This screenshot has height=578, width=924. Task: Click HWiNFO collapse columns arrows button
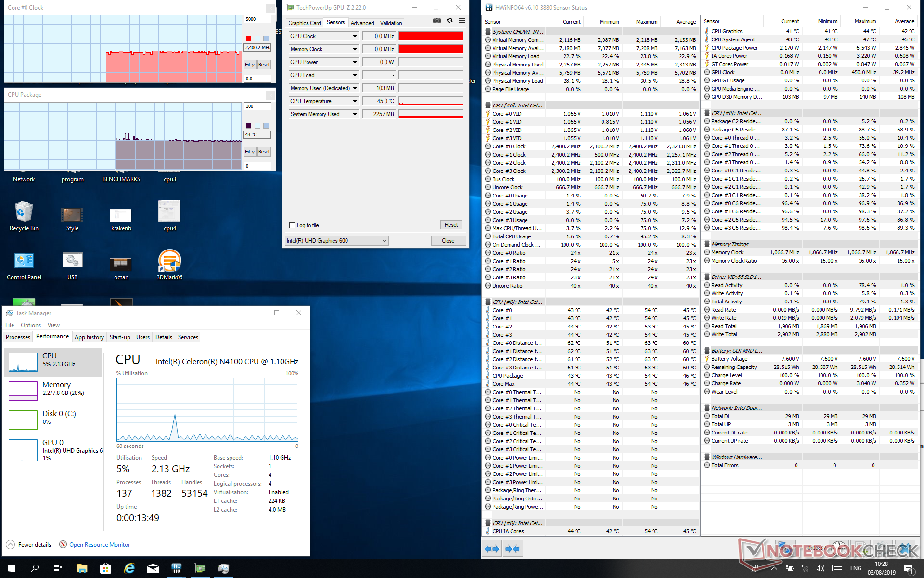click(x=513, y=549)
